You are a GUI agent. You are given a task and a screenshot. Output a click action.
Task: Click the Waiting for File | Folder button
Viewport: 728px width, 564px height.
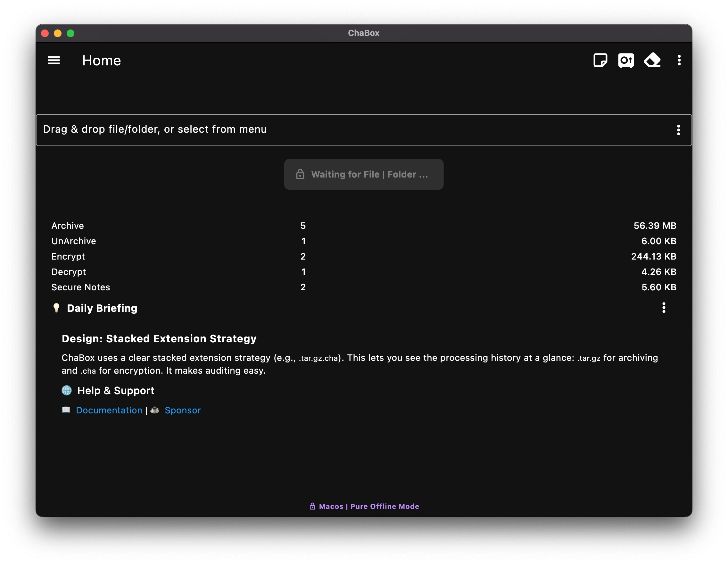point(364,174)
